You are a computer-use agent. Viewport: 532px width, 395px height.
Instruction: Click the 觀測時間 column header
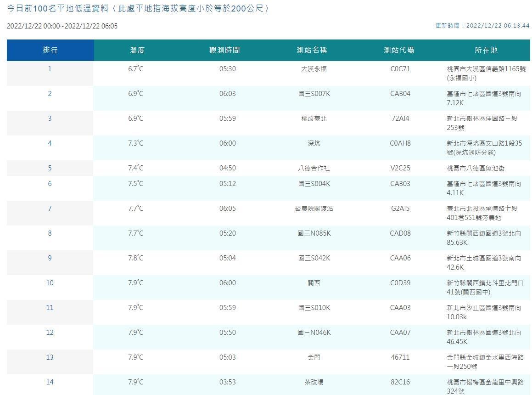click(224, 50)
